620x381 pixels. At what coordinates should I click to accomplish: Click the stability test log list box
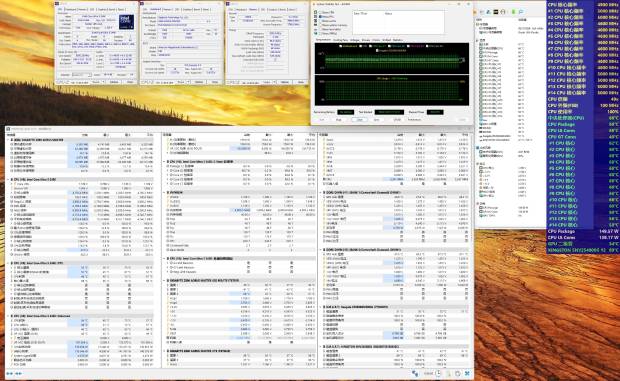[398, 23]
